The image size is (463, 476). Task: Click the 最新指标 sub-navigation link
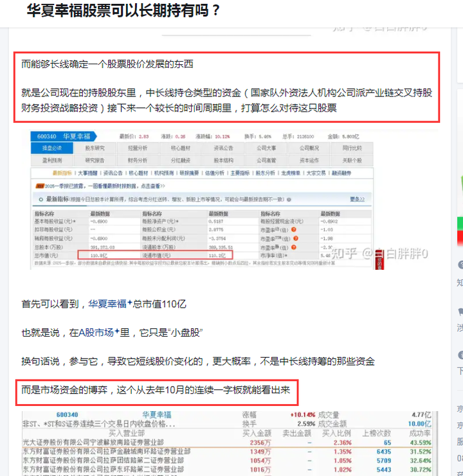pyautogui.click(x=62, y=173)
